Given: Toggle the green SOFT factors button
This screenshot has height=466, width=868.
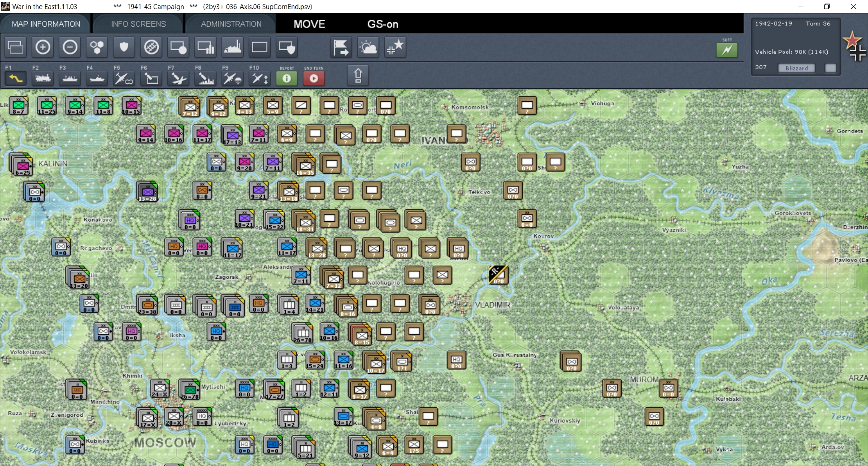Looking at the screenshot, I should pyautogui.click(x=727, y=50).
